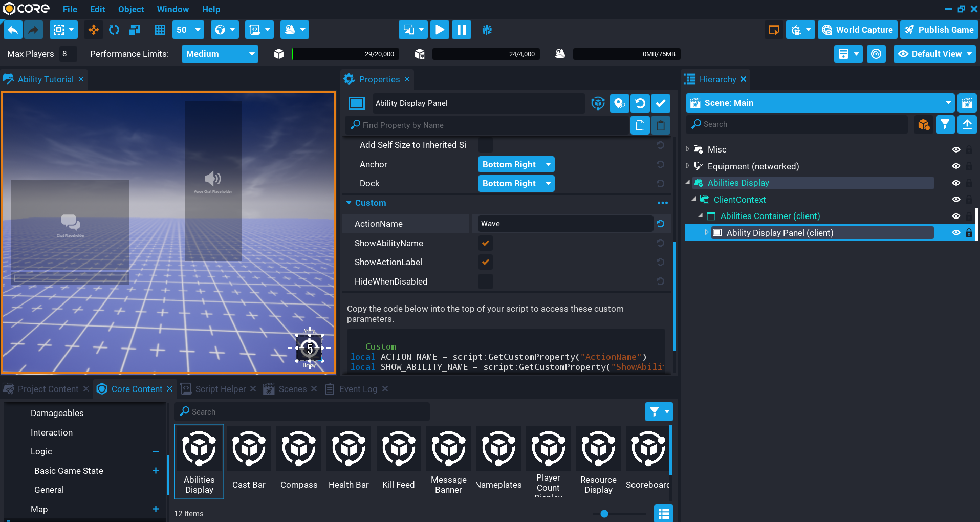Open the Anchor dropdown
The width and height of the screenshot is (980, 522).
[516, 164]
